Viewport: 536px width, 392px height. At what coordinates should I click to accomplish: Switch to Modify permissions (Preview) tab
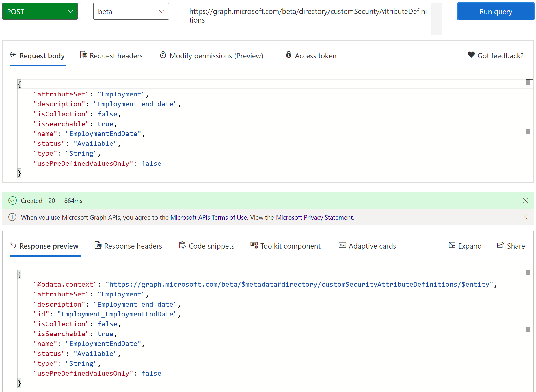[211, 56]
